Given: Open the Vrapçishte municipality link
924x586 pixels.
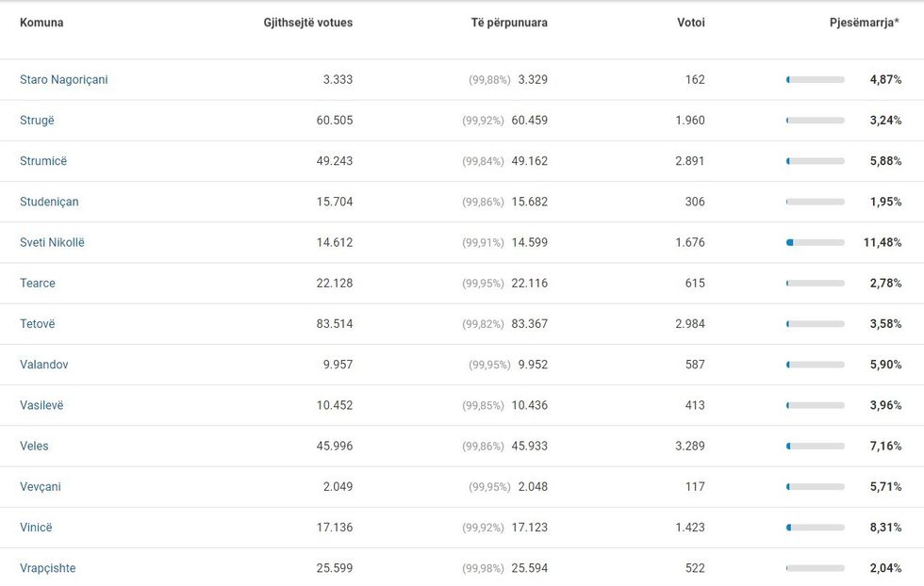Looking at the screenshot, I should (x=47, y=568).
